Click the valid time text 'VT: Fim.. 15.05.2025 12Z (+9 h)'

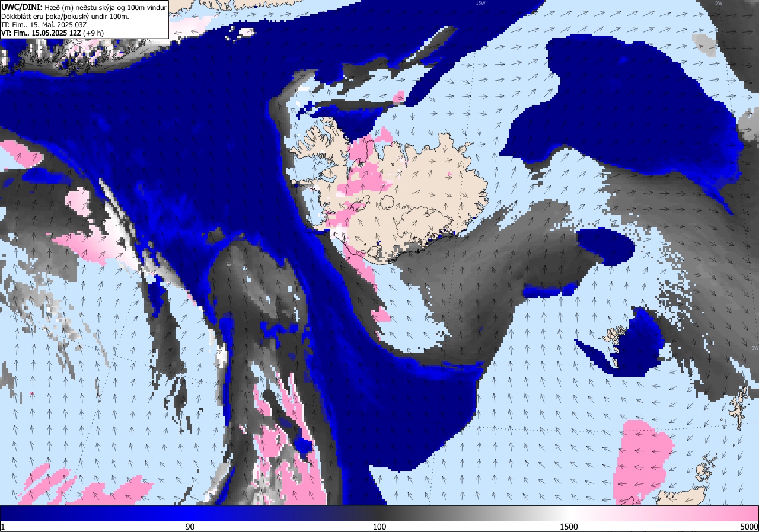52,33
